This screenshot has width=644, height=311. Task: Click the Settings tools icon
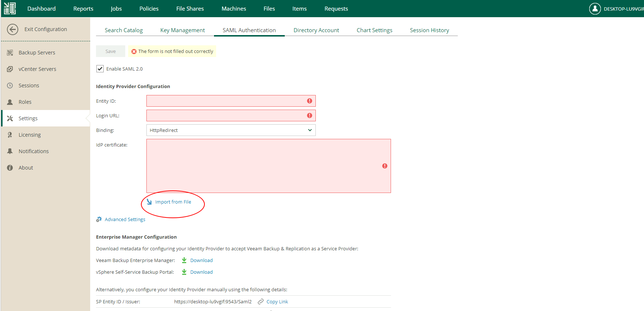(10, 118)
